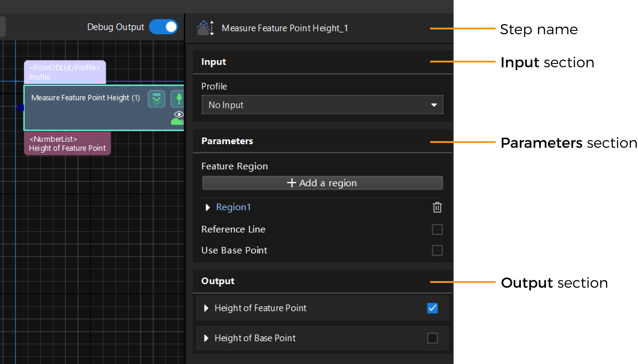The image size is (638, 364).
Task: Click the Measure Feature Point Height panel icon
Action: (205, 28)
